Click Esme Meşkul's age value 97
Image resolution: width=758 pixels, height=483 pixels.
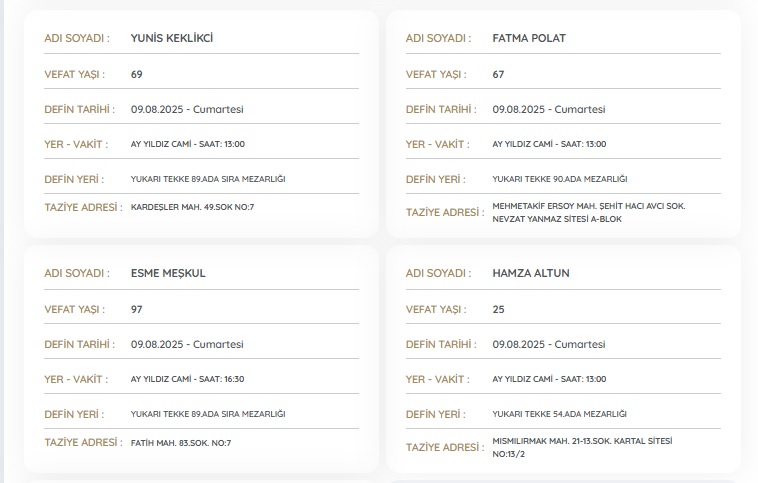tap(137, 309)
